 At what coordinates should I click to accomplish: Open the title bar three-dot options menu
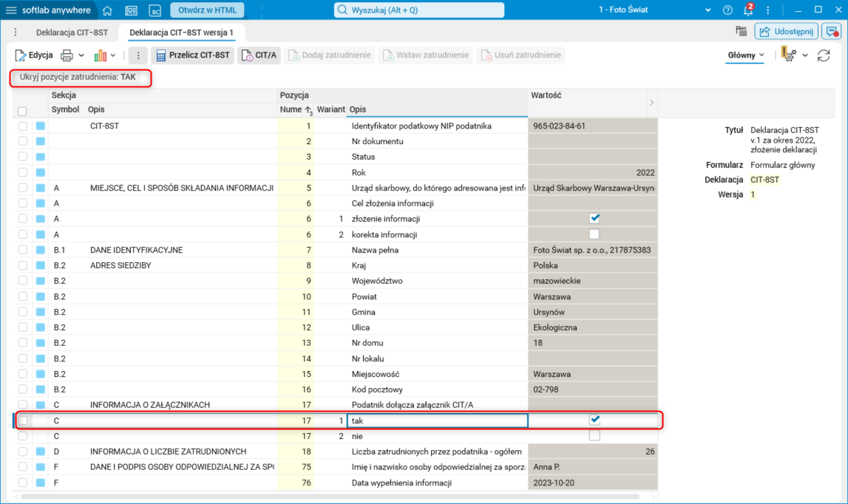pyautogui.click(x=768, y=10)
